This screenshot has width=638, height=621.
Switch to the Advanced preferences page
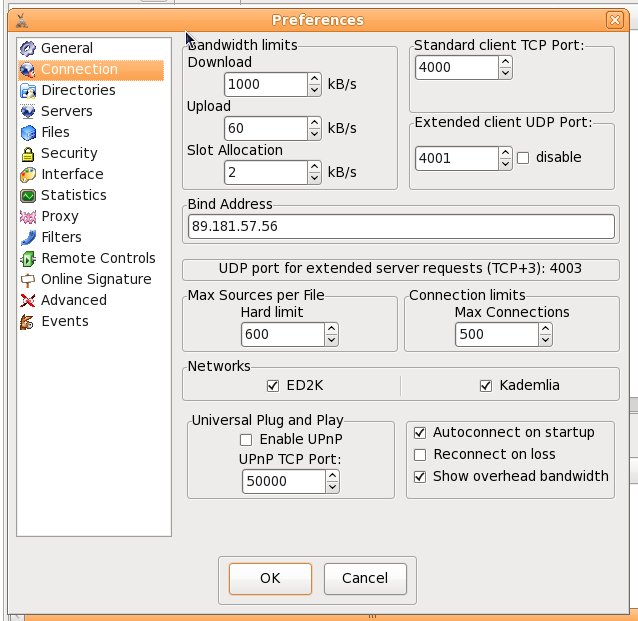point(73,300)
